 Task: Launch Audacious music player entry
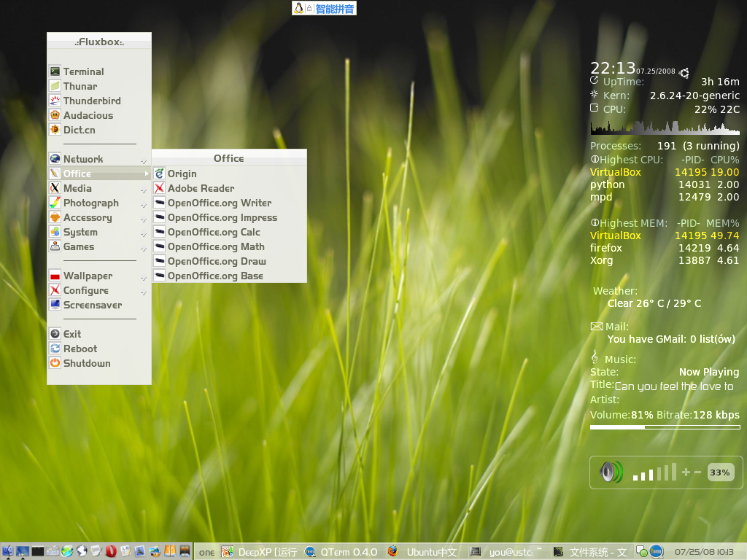pyautogui.click(x=99, y=115)
